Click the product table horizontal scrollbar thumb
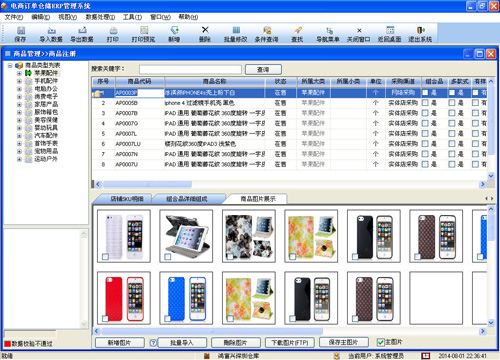The height and width of the screenshot is (360, 500). click(147, 184)
